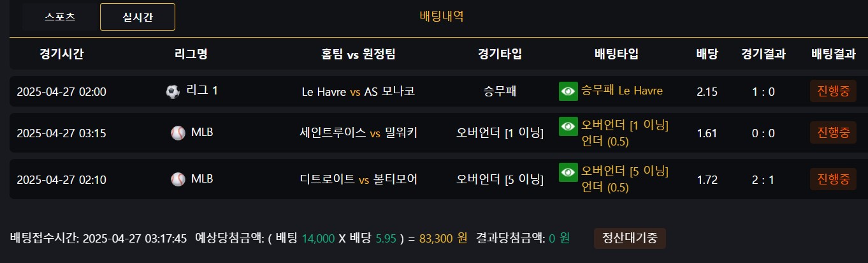Toggle the green eye icon for Le Havre bet
Image resolution: width=868 pixels, height=263 pixels.
click(x=567, y=91)
